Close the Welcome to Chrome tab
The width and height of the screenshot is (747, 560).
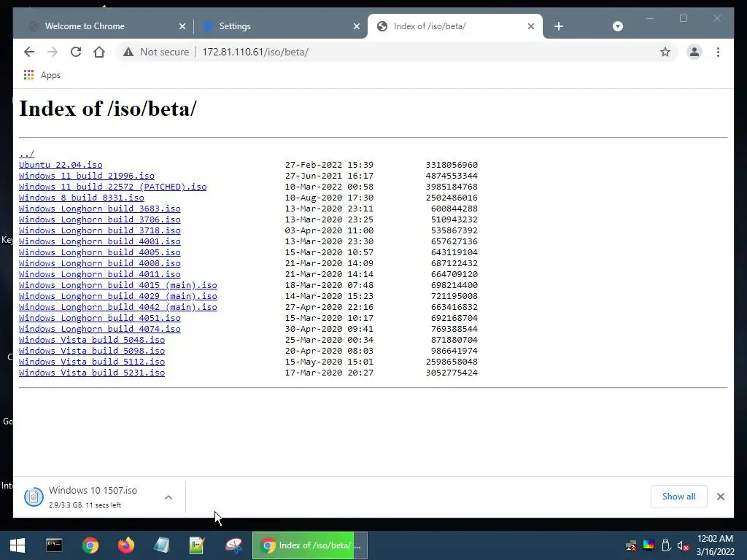click(182, 26)
